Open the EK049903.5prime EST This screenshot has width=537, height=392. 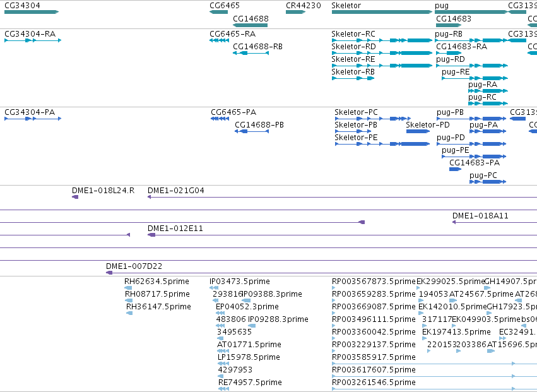[454, 326]
